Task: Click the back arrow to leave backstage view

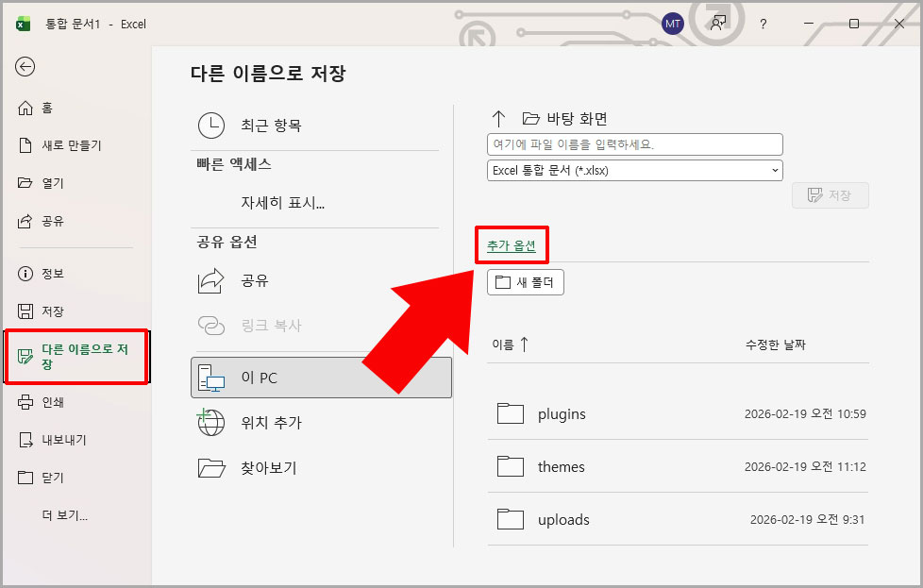Action: pyautogui.click(x=25, y=67)
